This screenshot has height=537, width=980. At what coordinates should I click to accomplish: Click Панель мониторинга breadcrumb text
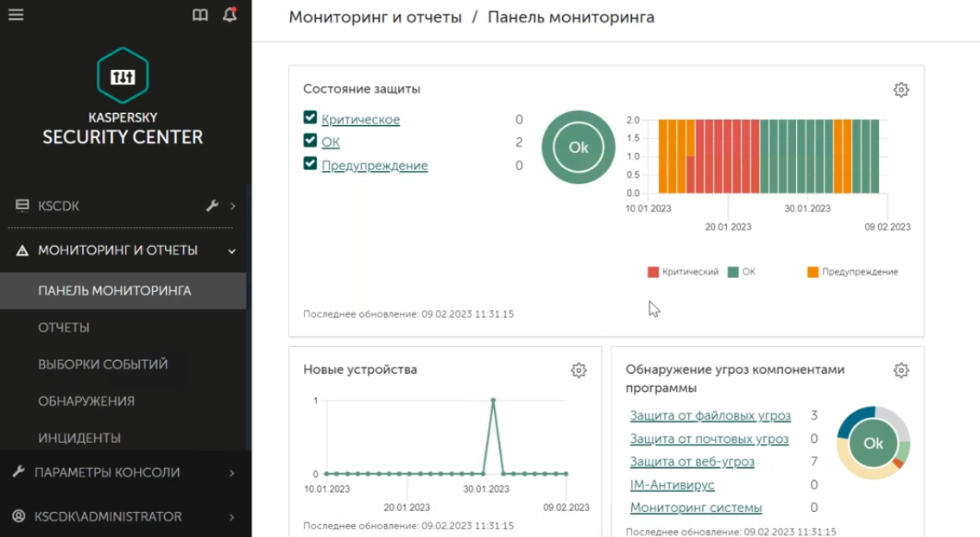[571, 17]
